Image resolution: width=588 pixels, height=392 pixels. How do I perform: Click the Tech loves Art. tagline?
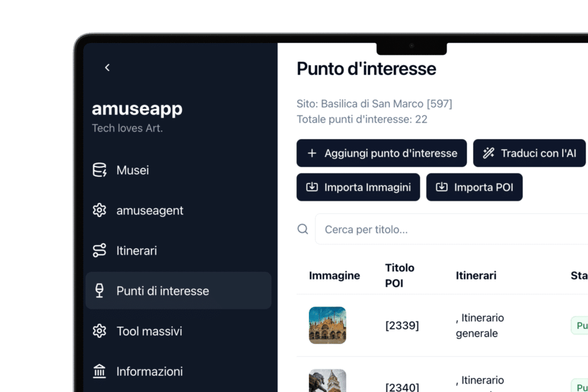127,128
